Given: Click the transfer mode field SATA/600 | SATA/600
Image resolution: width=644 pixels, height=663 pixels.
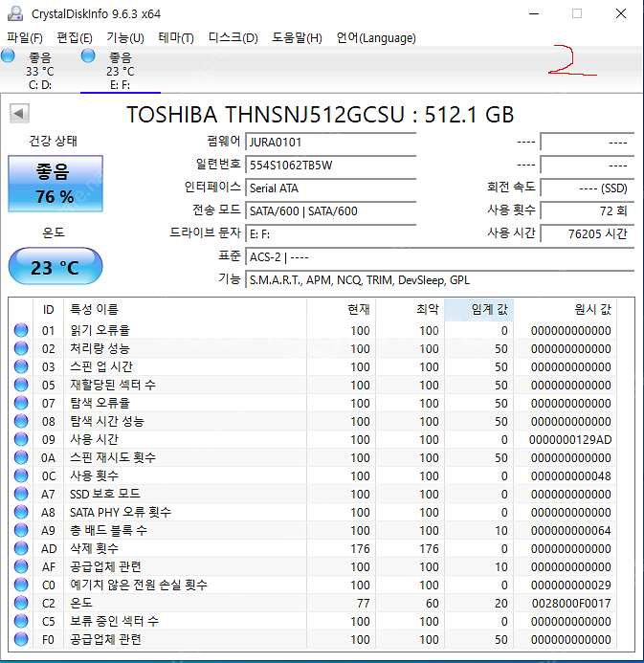Looking at the screenshot, I should (x=331, y=210).
